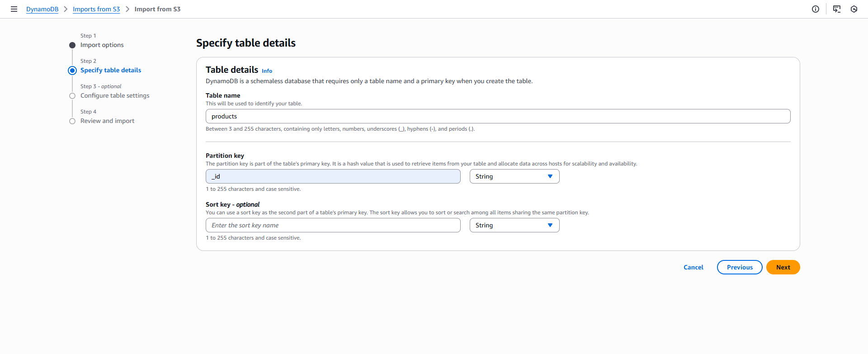The width and height of the screenshot is (868, 354).
Task: Go to Import options step
Action: pos(102,45)
